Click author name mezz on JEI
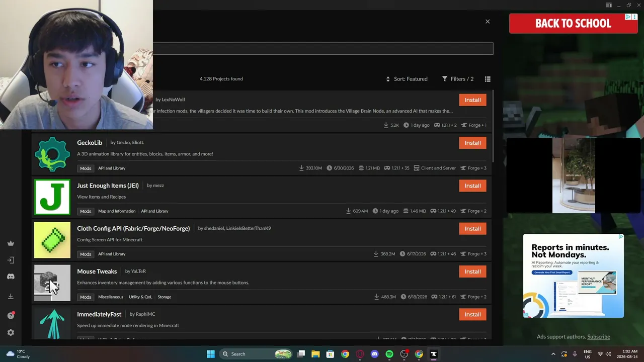 pyautogui.click(x=158, y=186)
